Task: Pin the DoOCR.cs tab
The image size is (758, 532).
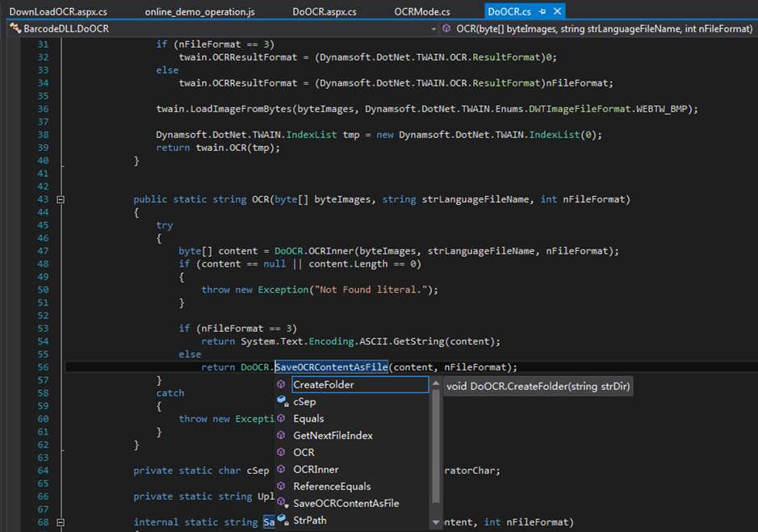Action: pyautogui.click(x=542, y=12)
